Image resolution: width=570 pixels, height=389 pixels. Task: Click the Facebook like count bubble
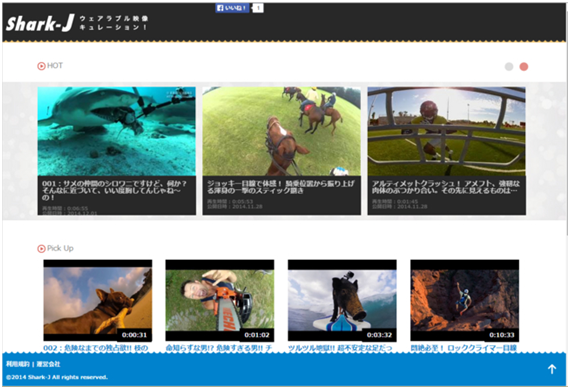coord(258,8)
